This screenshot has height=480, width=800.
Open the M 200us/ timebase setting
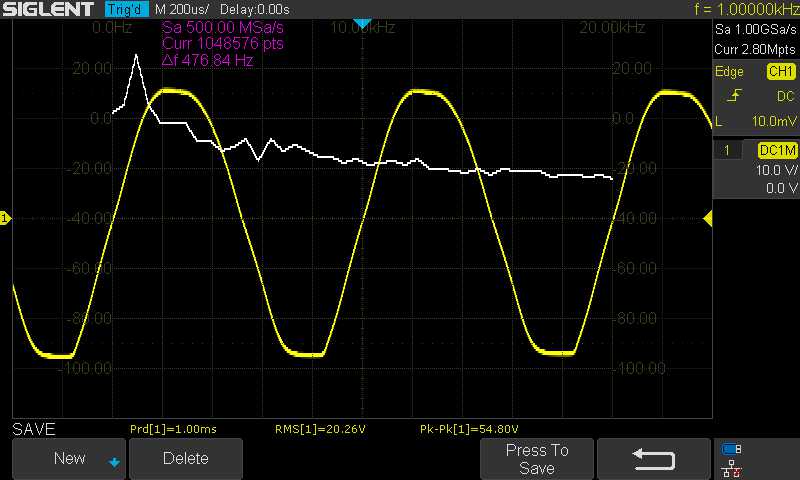[x=184, y=9]
